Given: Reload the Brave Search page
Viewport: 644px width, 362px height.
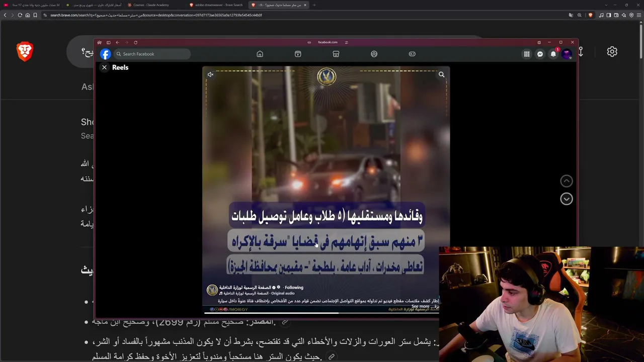Looking at the screenshot, I should pyautogui.click(x=20, y=15).
